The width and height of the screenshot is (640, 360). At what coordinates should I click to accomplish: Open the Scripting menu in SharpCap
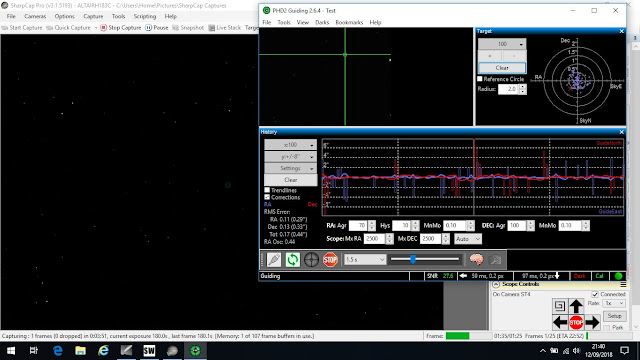(145, 16)
